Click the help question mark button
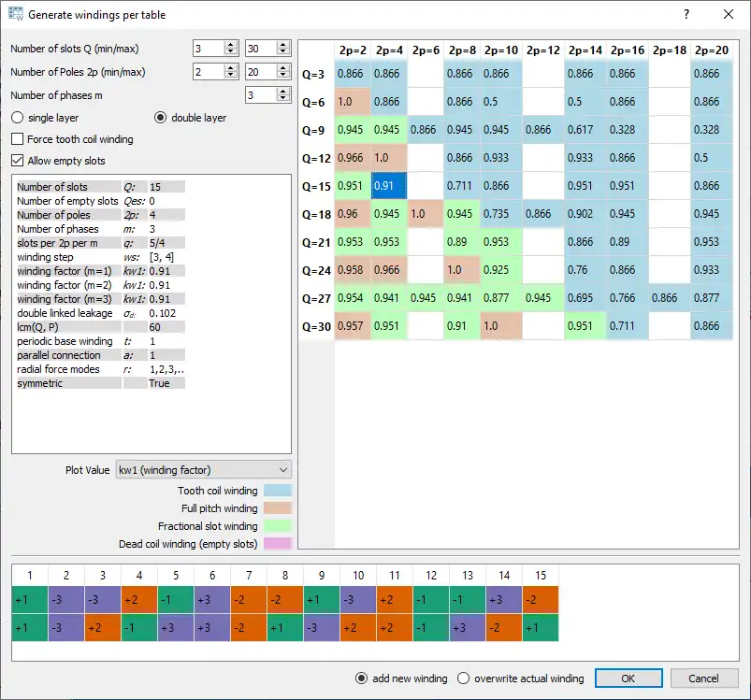 [x=686, y=14]
